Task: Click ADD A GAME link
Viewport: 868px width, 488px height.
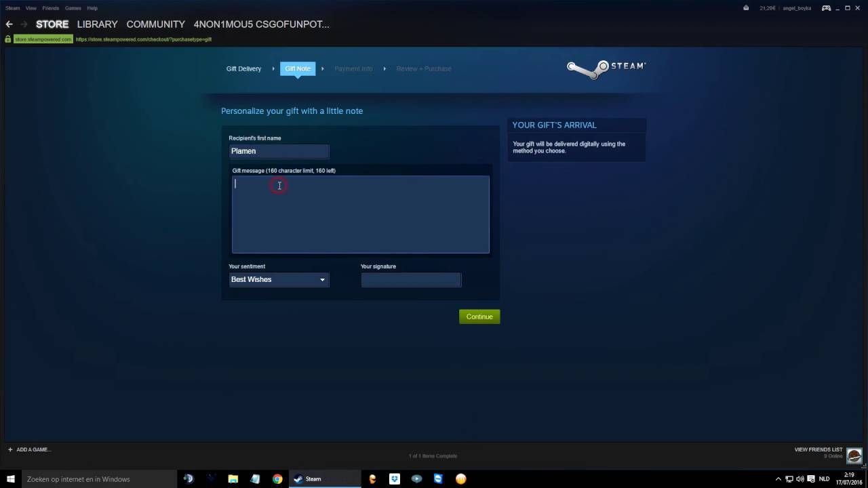Action: coord(33,449)
